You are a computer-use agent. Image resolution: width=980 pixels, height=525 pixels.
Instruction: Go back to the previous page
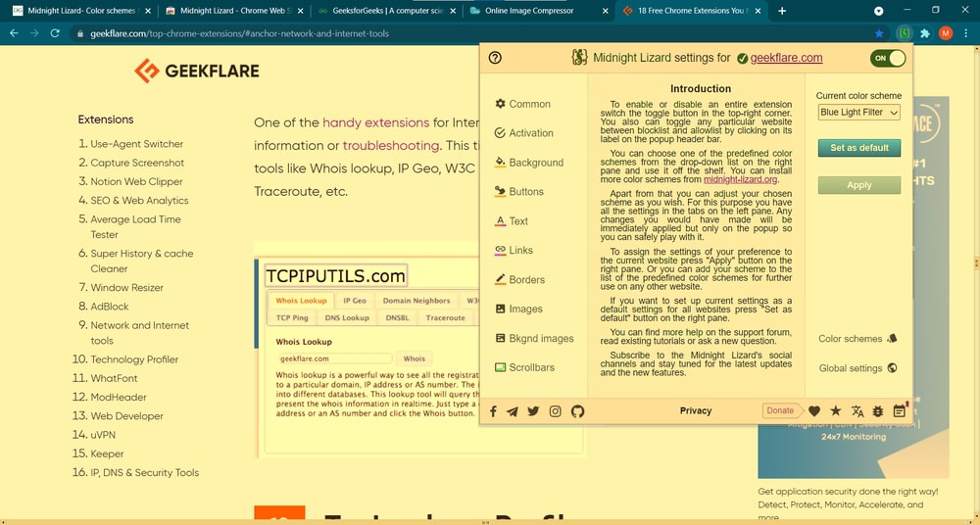point(14,33)
